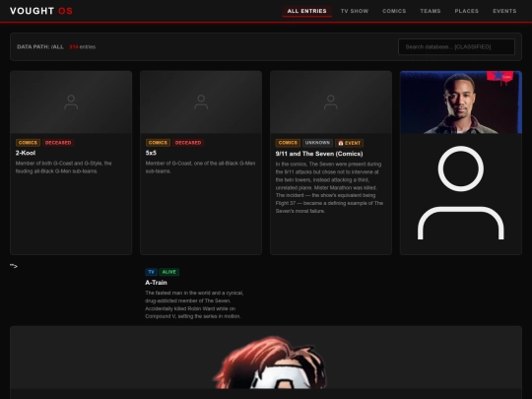This screenshot has width=532, height=399.
Task: Click the A-Train description paragraph
Action: coord(194,304)
